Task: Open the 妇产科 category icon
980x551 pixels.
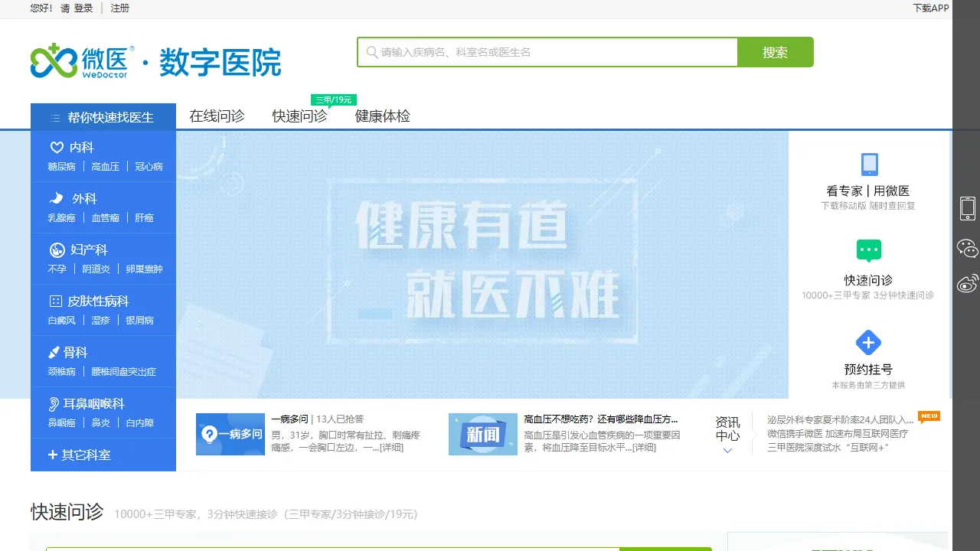Action: 57,249
